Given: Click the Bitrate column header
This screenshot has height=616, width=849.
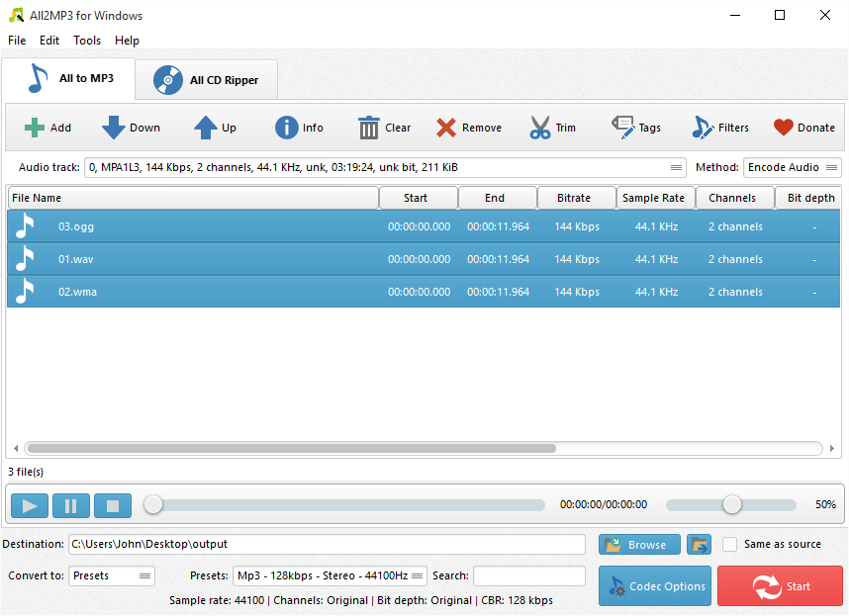Looking at the screenshot, I should [577, 198].
